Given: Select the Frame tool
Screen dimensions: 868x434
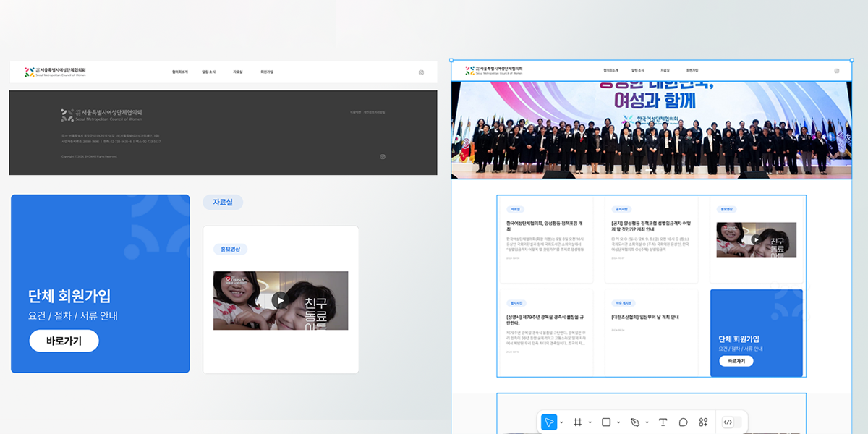Looking at the screenshot, I should point(577,422).
